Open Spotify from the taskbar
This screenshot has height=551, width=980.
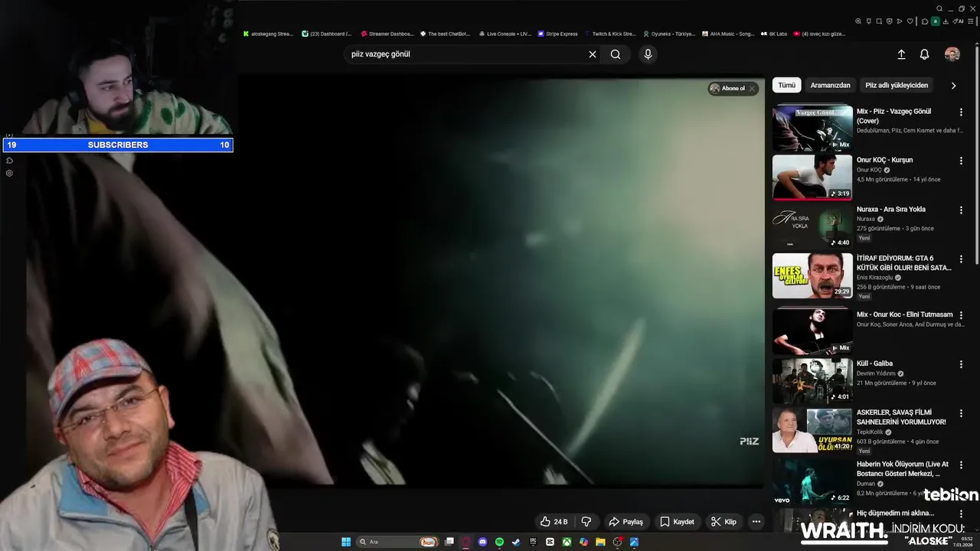tap(499, 542)
